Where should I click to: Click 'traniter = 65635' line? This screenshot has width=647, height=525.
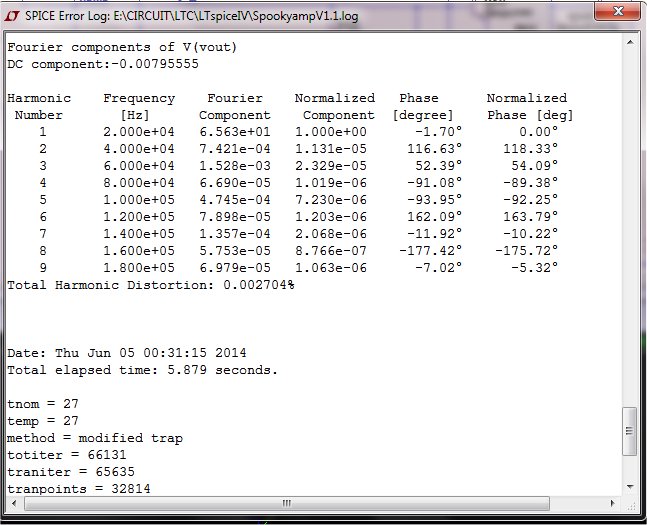tap(71, 472)
